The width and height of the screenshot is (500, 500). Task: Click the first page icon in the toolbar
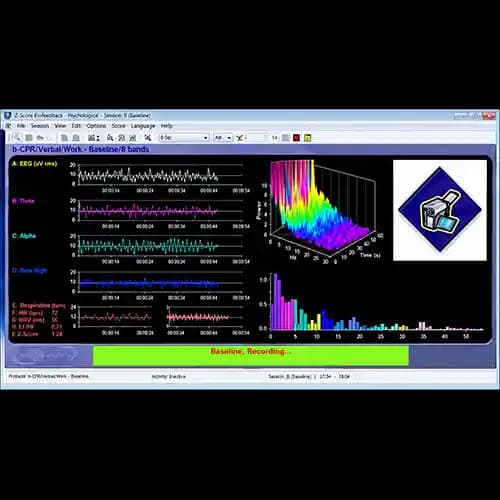tap(64, 138)
